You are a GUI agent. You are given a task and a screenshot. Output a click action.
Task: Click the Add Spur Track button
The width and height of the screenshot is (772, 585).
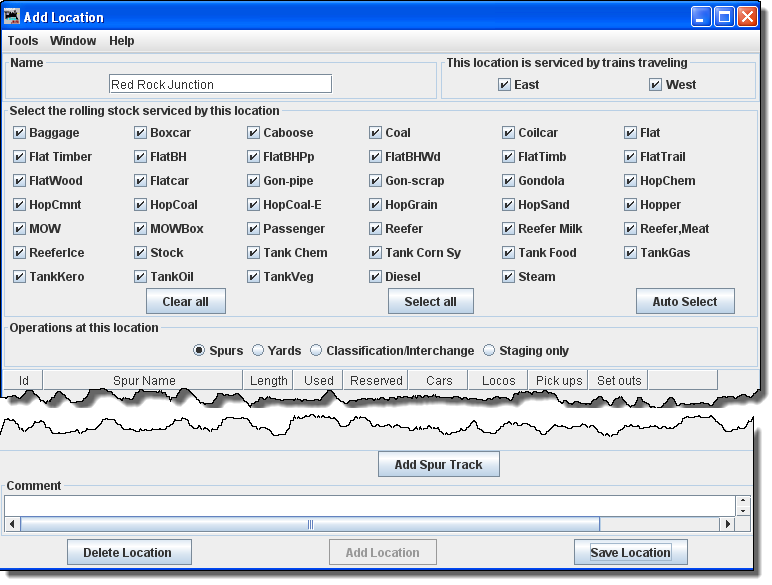pos(438,464)
